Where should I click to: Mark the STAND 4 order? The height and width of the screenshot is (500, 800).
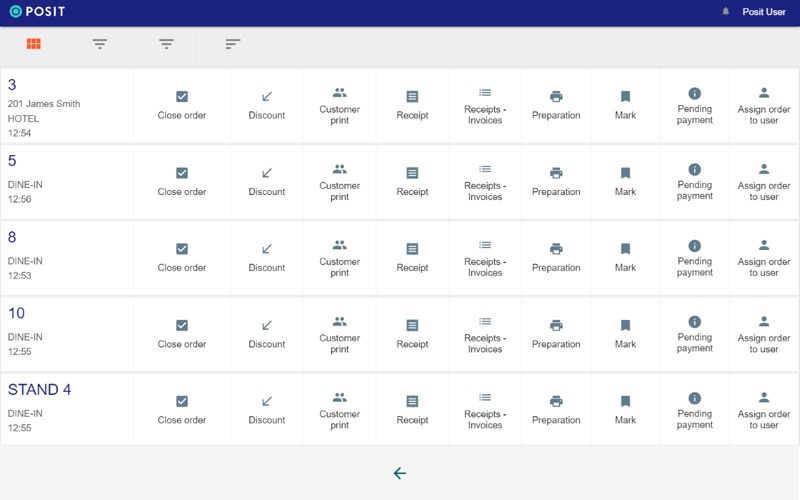pos(626,411)
